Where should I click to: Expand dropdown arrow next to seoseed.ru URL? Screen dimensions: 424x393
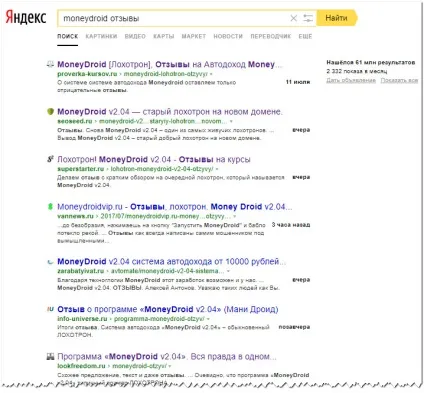point(231,121)
